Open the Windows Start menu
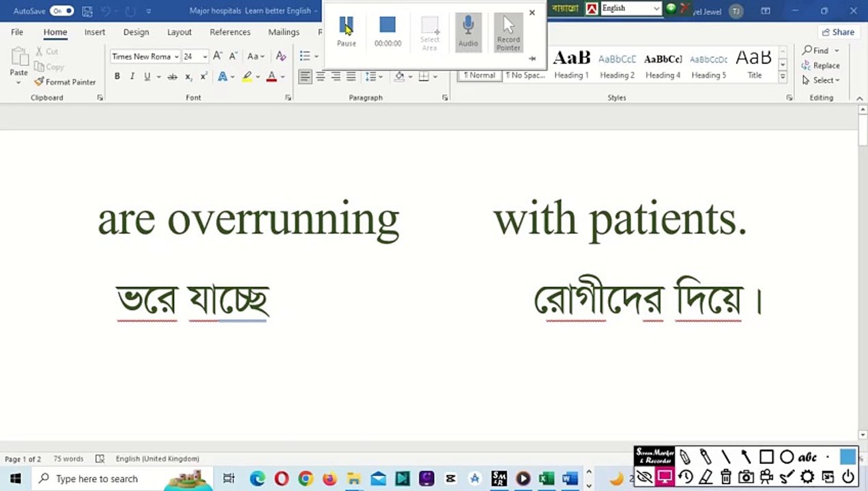Image resolution: width=868 pixels, height=491 pixels. (x=15, y=479)
